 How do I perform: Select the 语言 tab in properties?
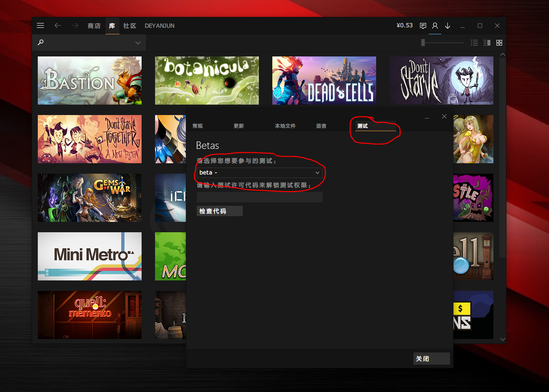click(321, 126)
